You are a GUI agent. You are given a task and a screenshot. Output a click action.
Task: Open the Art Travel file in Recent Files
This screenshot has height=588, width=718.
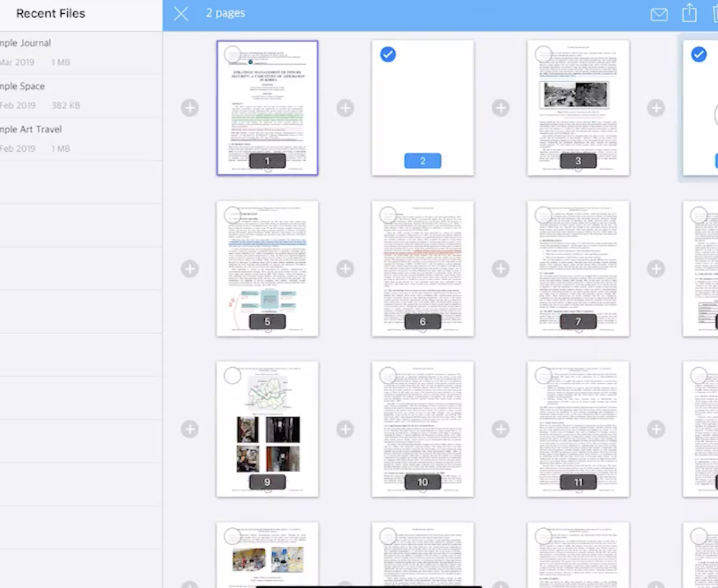81,139
